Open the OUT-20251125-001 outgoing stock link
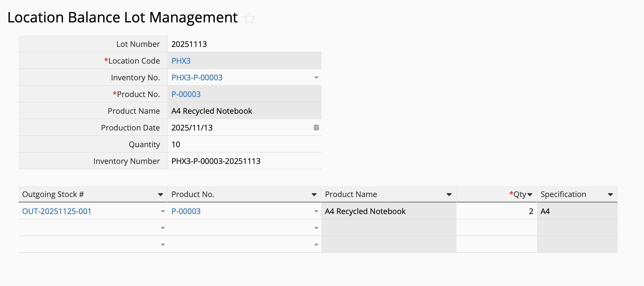The width and height of the screenshot is (644, 286). point(57,211)
